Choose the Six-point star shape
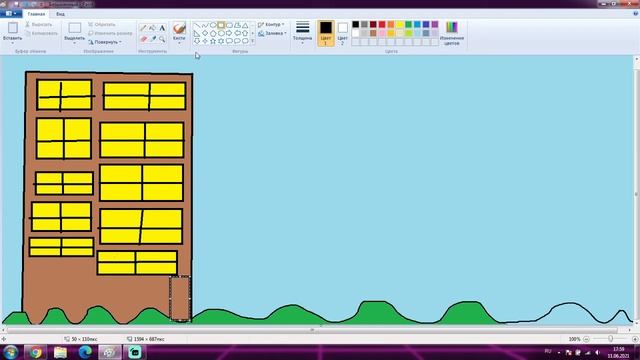The height and width of the screenshot is (360, 640). pyautogui.click(x=221, y=41)
